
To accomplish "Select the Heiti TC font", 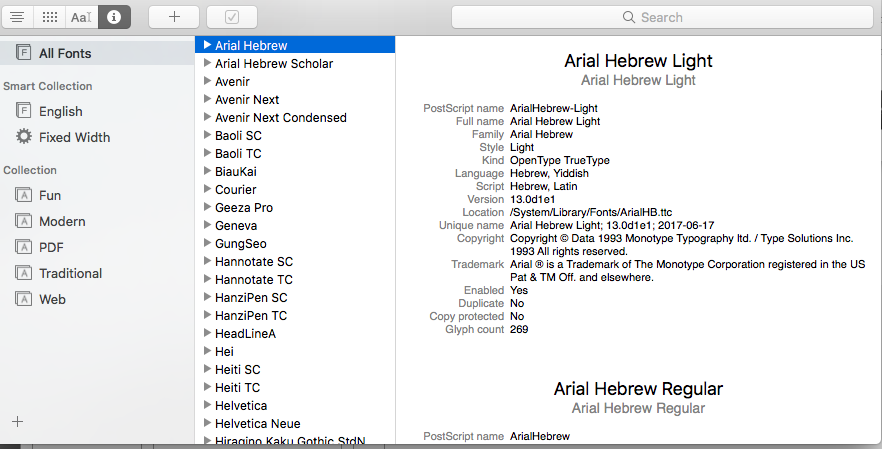I will point(295,388).
